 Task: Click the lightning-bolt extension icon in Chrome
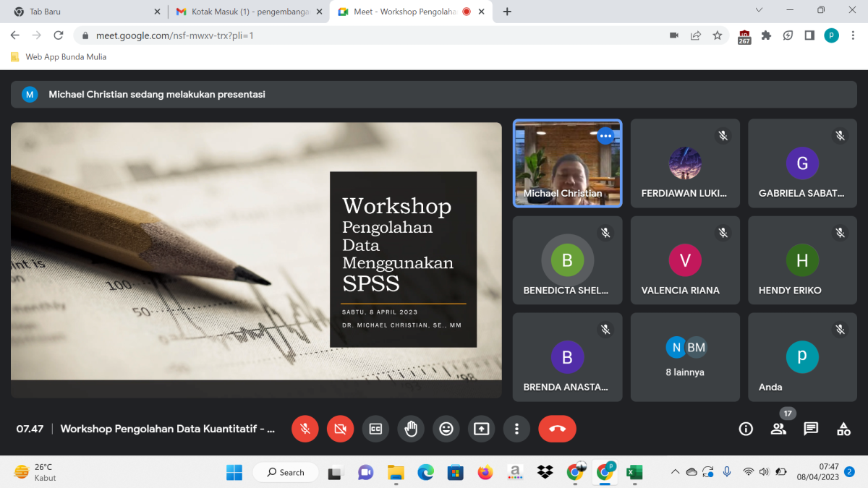[x=788, y=35]
